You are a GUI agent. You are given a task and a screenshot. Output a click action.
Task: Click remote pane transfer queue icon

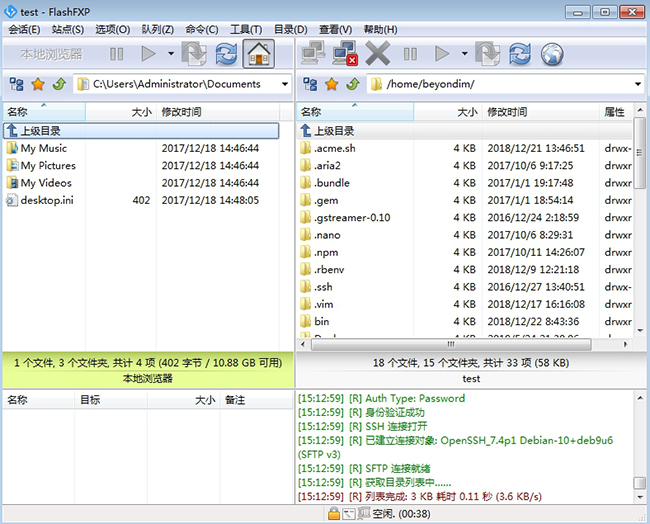pos(488,54)
